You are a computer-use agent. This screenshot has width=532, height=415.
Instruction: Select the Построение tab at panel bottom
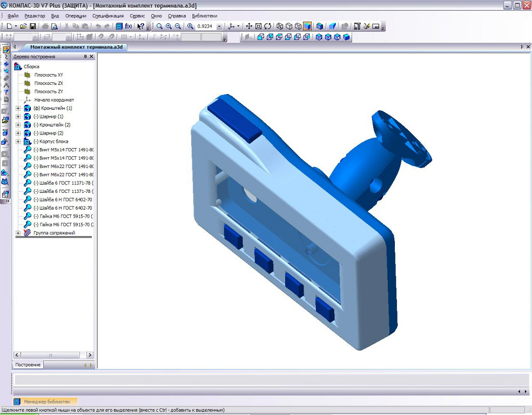(28, 365)
